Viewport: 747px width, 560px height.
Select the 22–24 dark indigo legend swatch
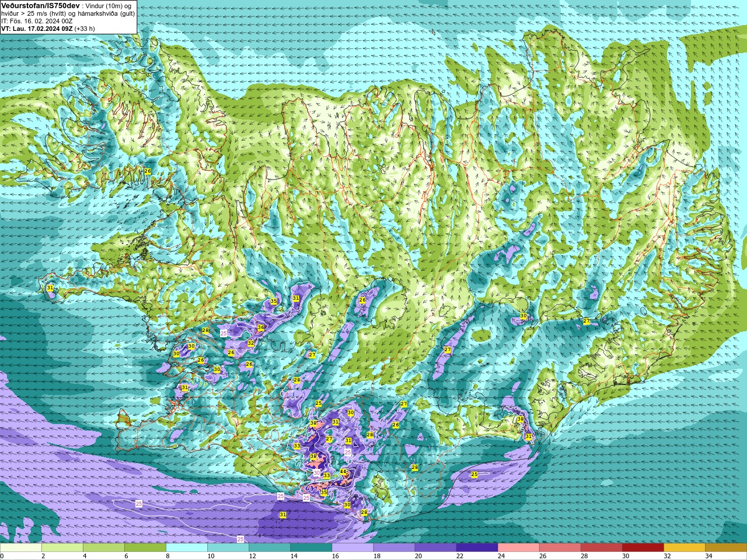[477, 548]
